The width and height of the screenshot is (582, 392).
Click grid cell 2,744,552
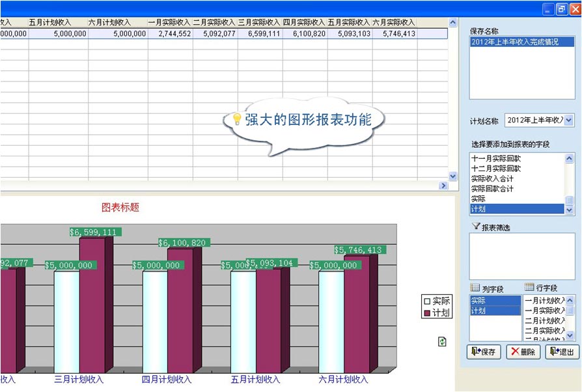point(171,34)
